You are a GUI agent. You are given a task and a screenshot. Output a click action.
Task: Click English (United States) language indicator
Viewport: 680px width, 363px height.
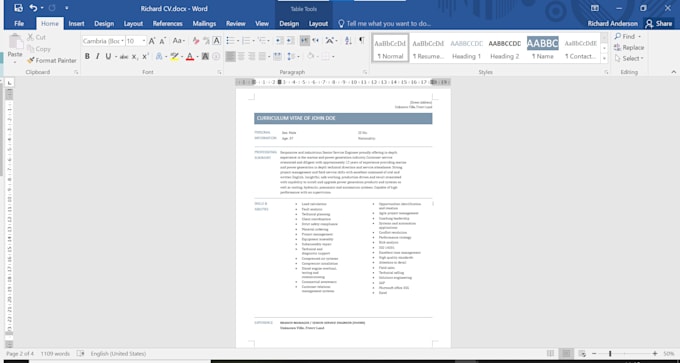(118, 354)
